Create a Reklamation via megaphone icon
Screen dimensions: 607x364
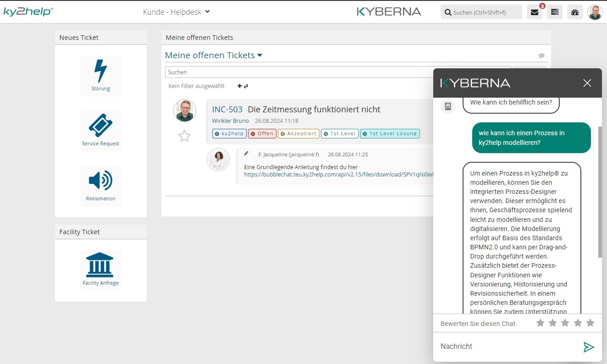click(100, 181)
